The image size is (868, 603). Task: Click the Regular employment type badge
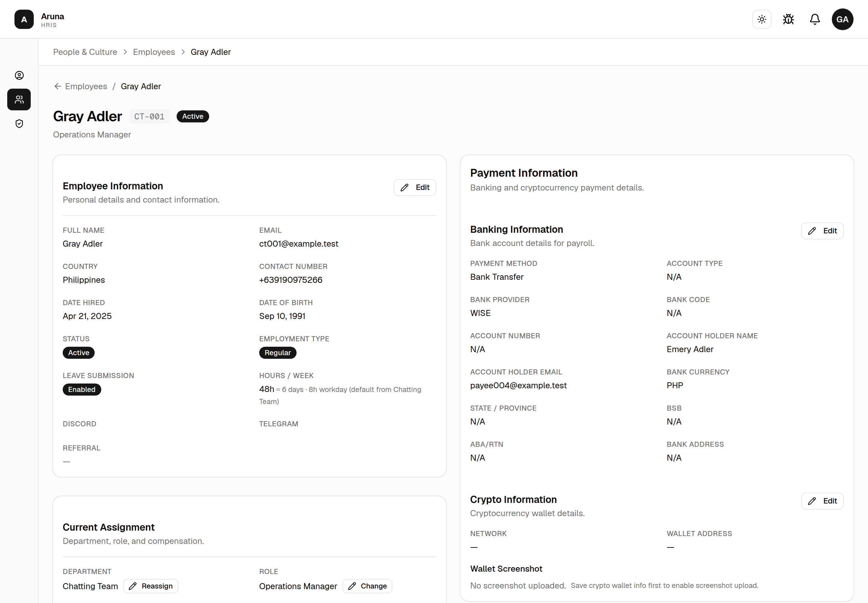pyautogui.click(x=278, y=352)
